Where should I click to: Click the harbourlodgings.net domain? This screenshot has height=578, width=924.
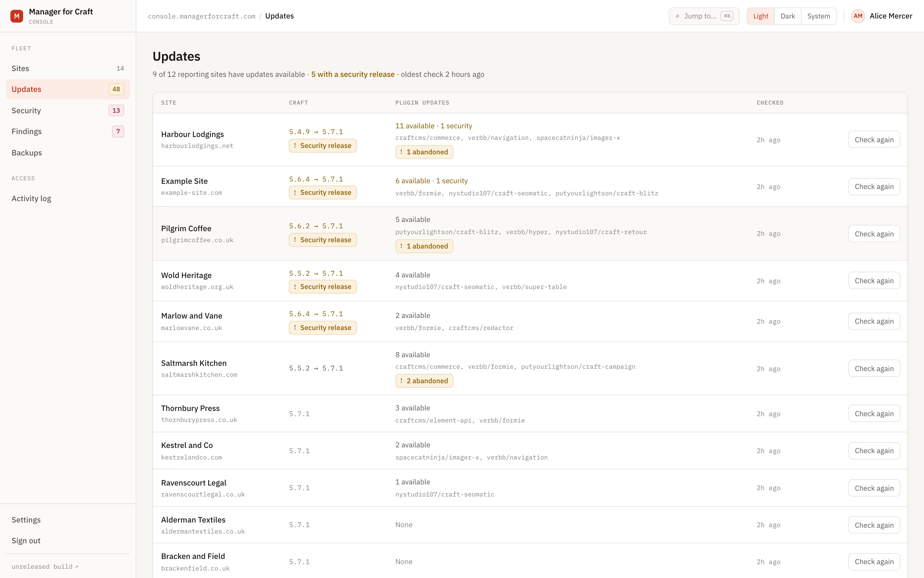click(x=197, y=146)
